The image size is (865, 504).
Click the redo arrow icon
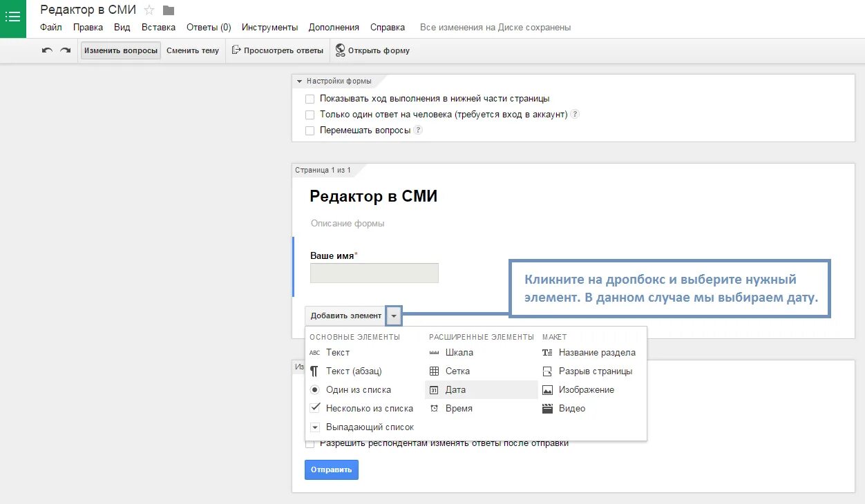[x=66, y=50]
